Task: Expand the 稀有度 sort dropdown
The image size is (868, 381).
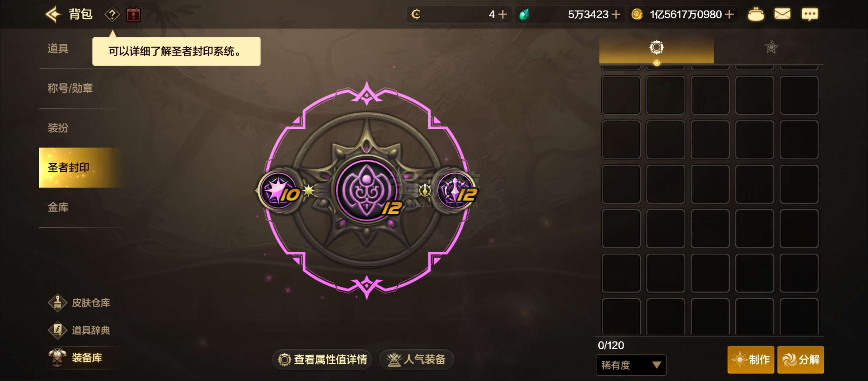Action: pyautogui.click(x=631, y=365)
